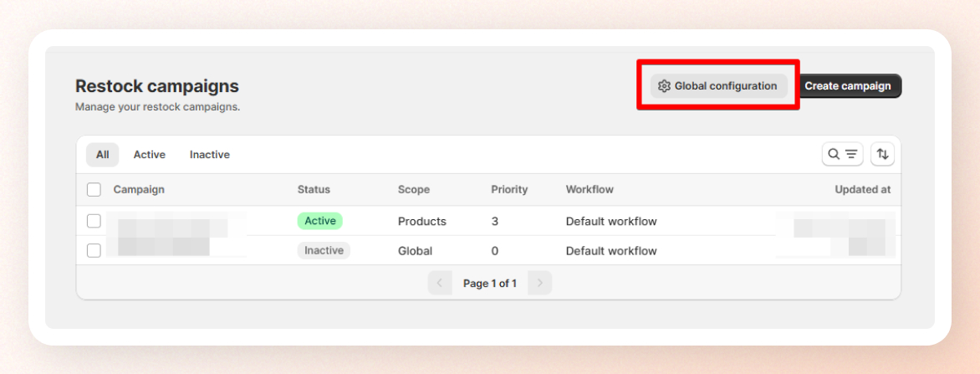Check the box for the Active campaign row
The height and width of the screenshot is (374, 980).
[94, 221]
